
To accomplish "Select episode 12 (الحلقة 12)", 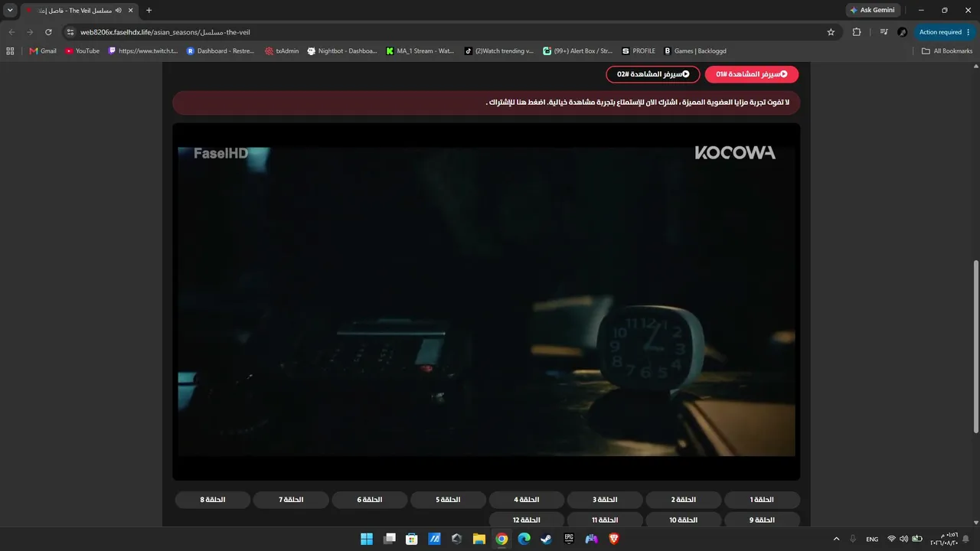I will (527, 520).
